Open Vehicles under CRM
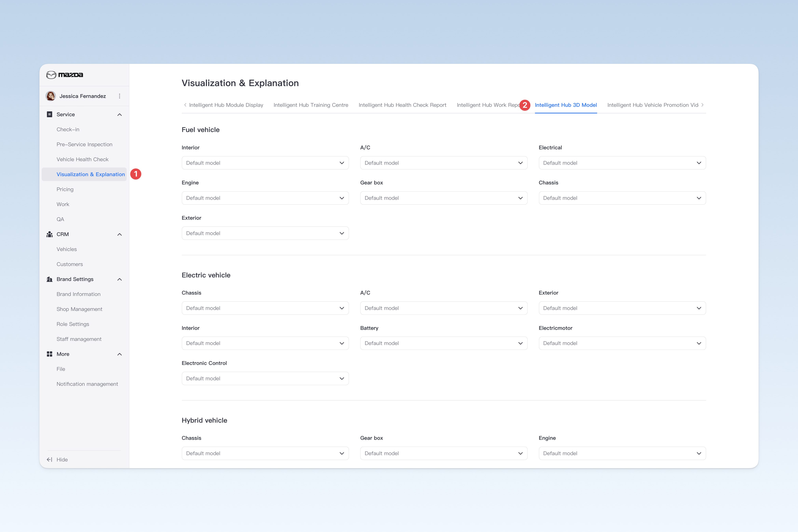 (x=66, y=249)
